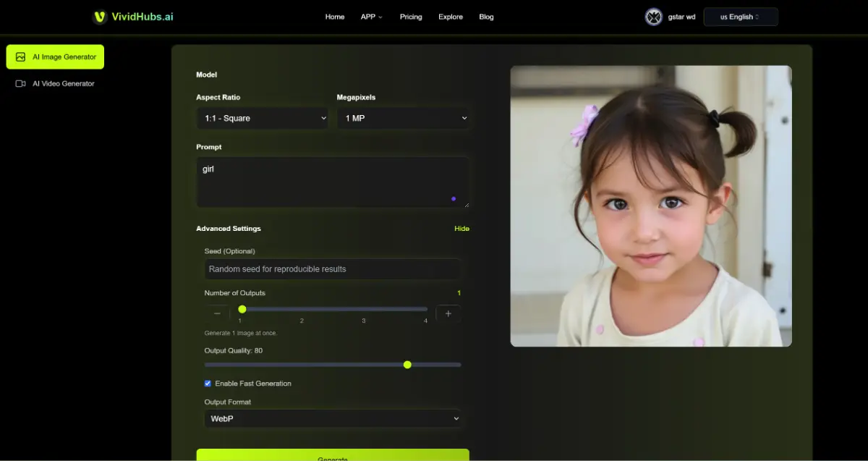Hide the Advanced Settings section
Viewport: 868px width, 461px height.
(x=461, y=229)
